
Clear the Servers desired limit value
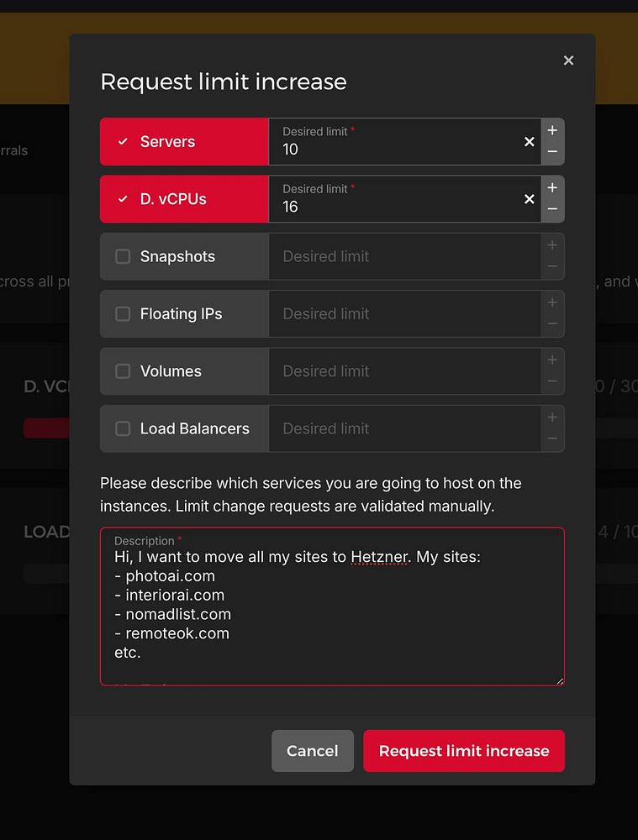(x=530, y=141)
